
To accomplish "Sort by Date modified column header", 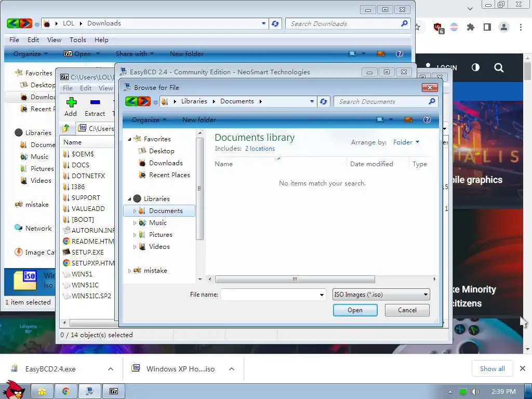I will tap(371, 164).
